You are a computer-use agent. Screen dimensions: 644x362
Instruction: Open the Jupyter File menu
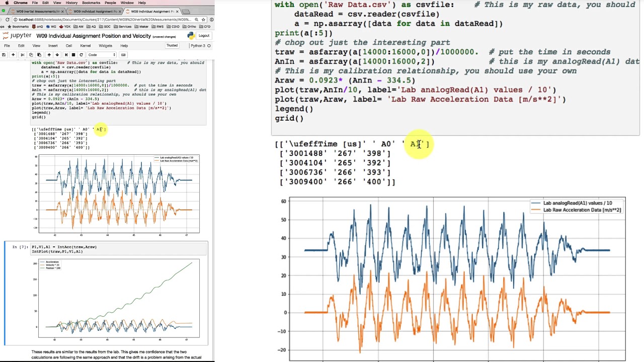(7, 46)
